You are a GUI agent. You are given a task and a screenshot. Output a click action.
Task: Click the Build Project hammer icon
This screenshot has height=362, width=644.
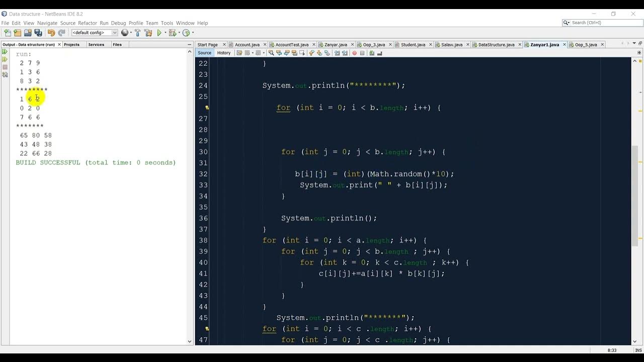(x=137, y=33)
